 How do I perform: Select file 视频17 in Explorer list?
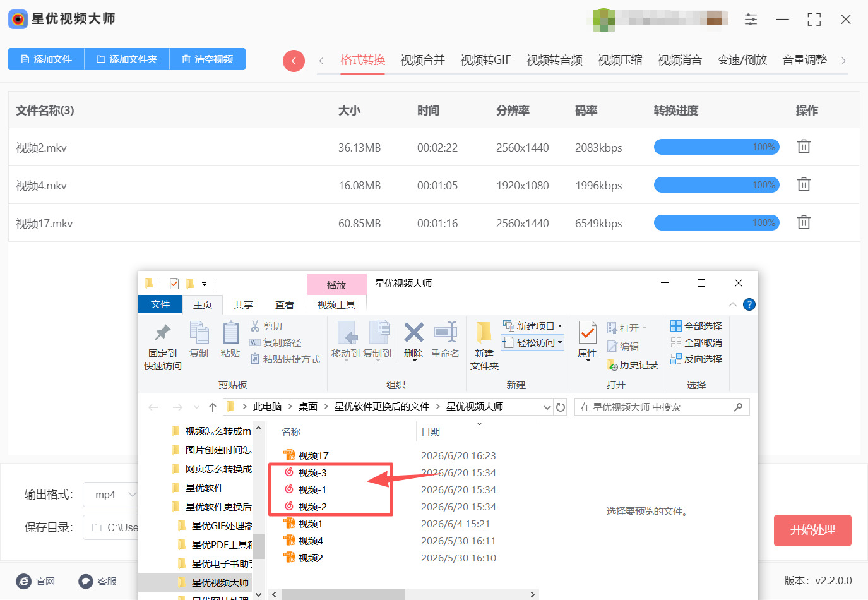coord(313,455)
